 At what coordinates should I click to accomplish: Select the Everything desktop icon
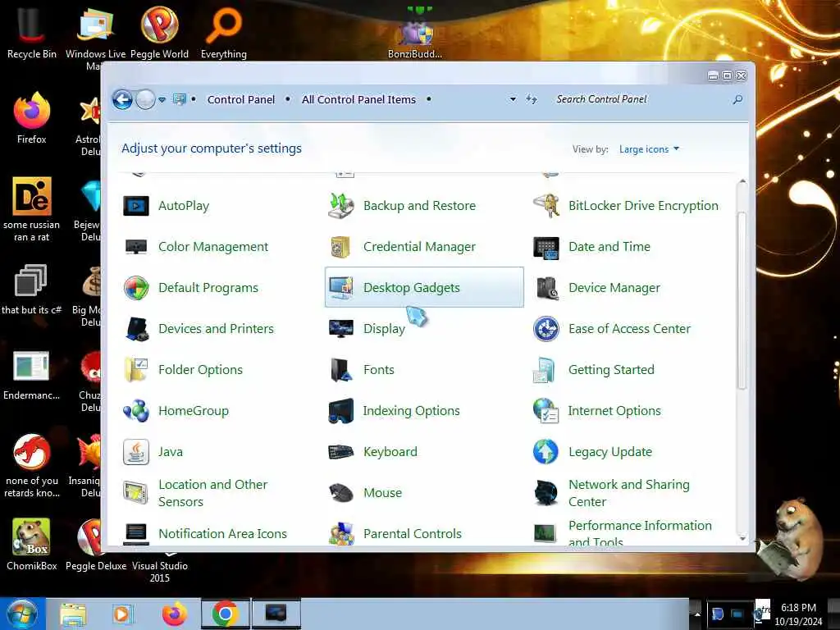pyautogui.click(x=223, y=33)
